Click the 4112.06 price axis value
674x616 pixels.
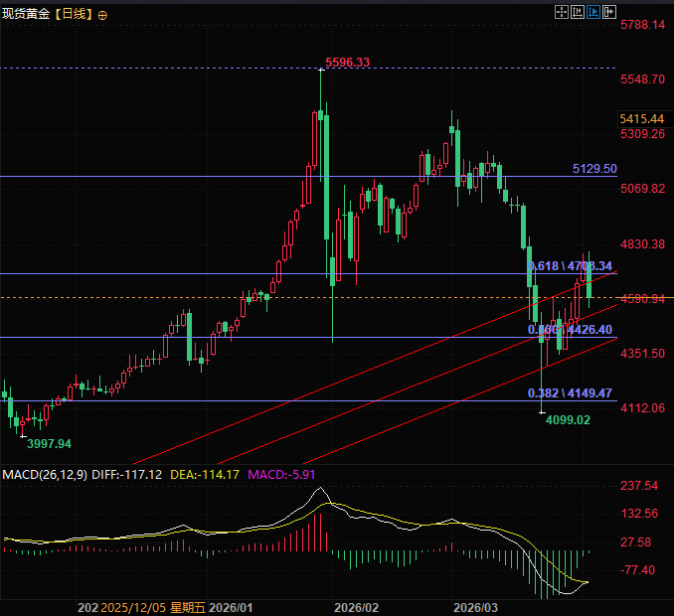pyautogui.click(x=642, y=407)
